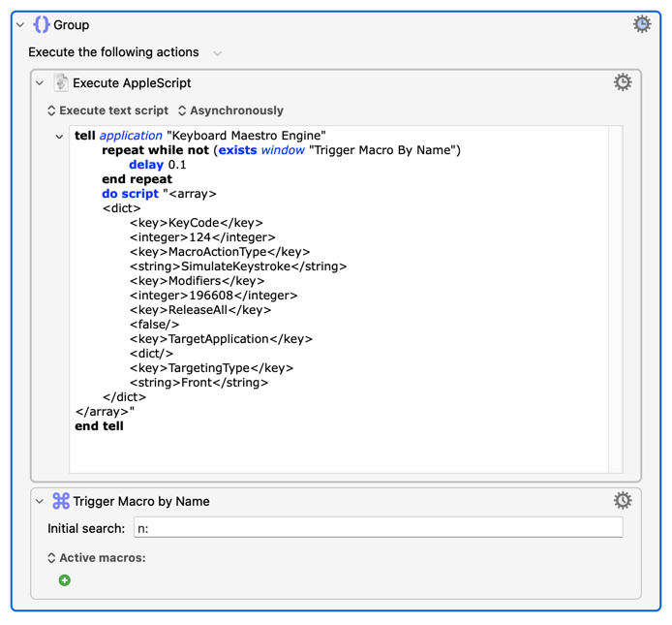
Task: Open the Execute AppleScript gear menu
Action: [x=623, y=82]
